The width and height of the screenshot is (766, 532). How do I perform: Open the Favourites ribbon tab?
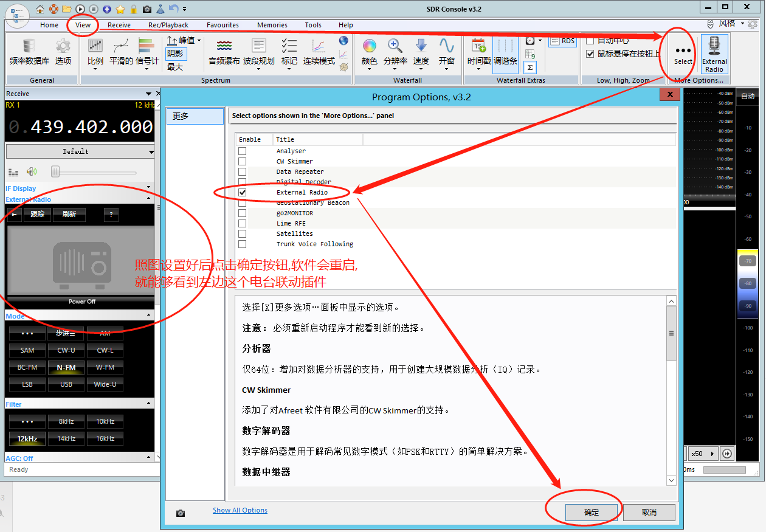[223, 25]
